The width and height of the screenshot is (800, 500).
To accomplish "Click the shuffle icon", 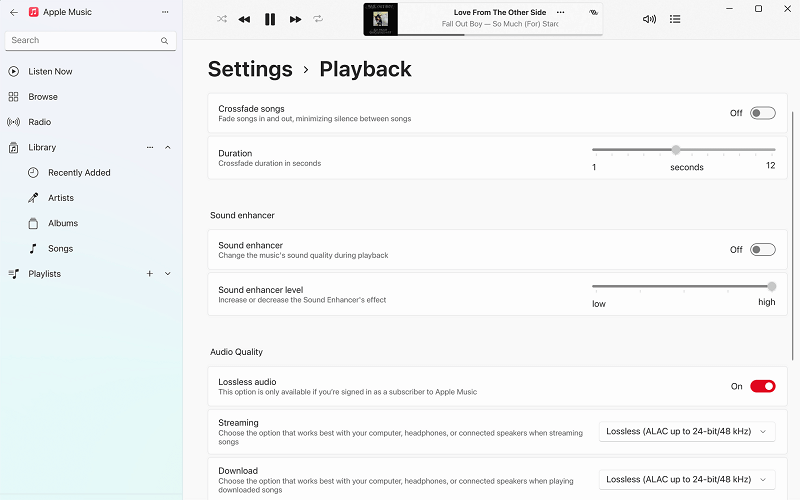I will (222, 19).
